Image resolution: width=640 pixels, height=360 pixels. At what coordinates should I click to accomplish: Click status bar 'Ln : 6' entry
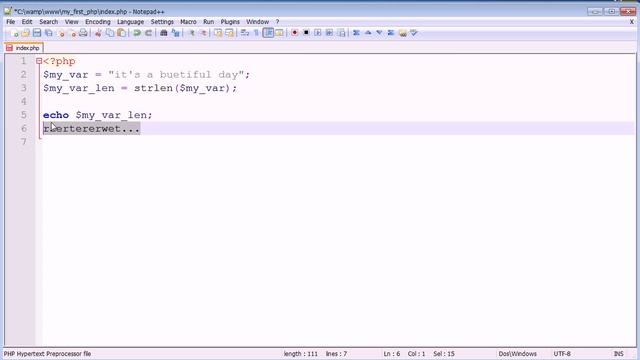392,354
